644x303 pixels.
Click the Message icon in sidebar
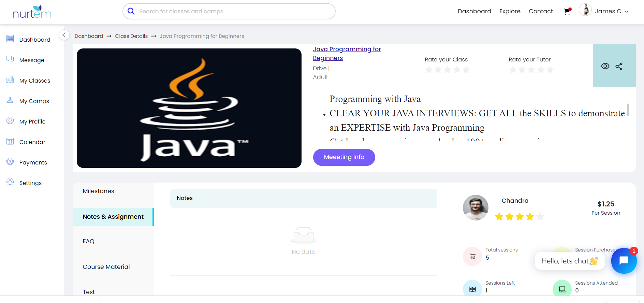tap(10, 59)
